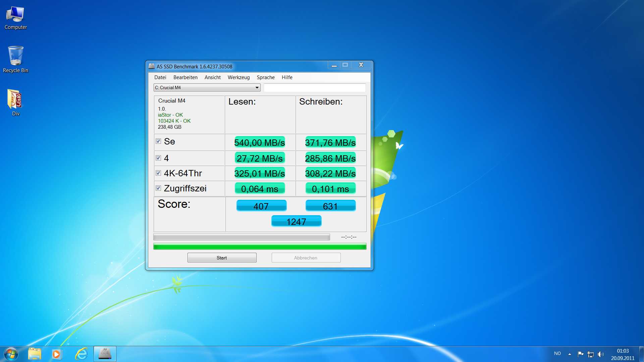Click the Abbrechen button
644x362 pixels.
(x=306, y=258)
